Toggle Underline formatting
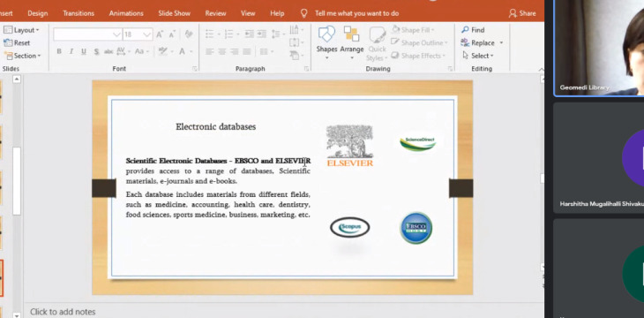Image resolution: width=644 pixels, height=318 pixels. pyautogui.click(x=84, y=51)
